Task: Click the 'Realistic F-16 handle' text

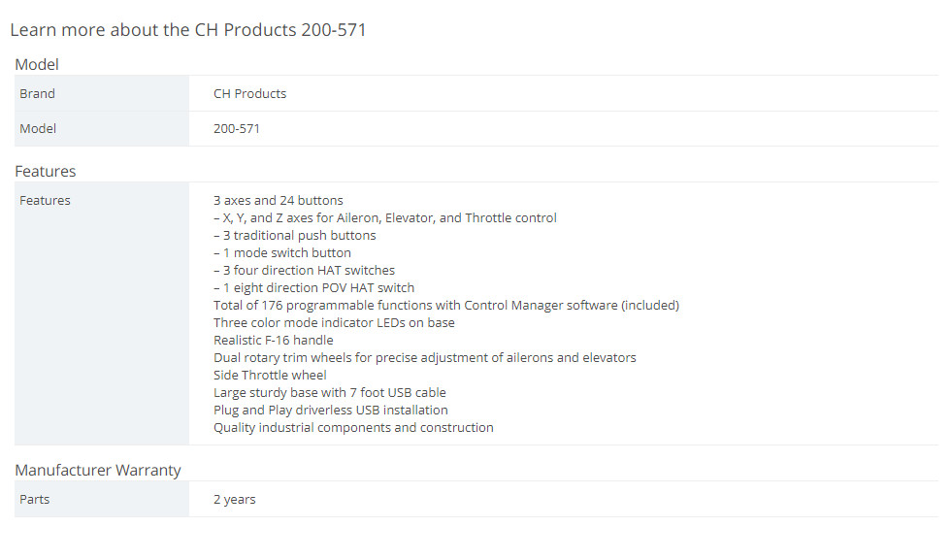Action: [274, 340]
